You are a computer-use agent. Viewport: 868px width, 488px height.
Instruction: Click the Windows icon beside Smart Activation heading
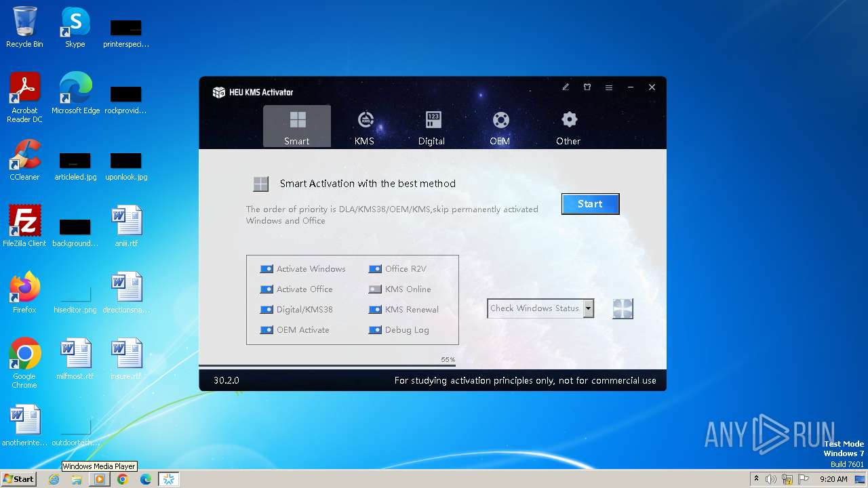coord(261,184)
